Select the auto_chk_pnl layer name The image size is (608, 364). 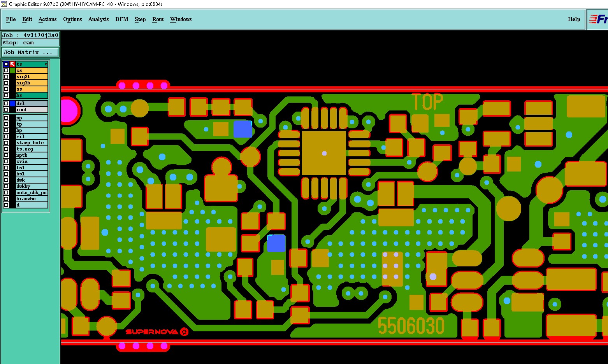click(32, 192)
